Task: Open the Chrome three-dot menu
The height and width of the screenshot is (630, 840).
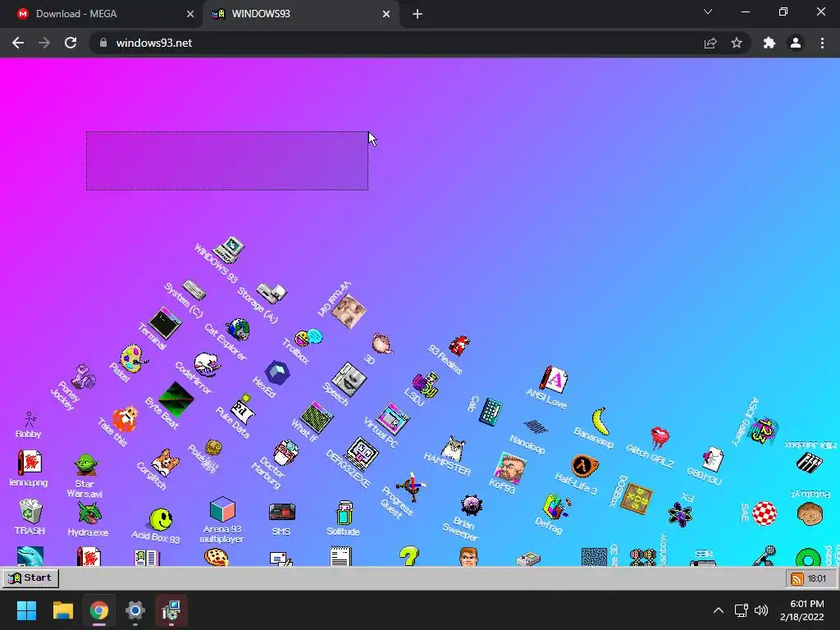Action: tap(822, 43)
